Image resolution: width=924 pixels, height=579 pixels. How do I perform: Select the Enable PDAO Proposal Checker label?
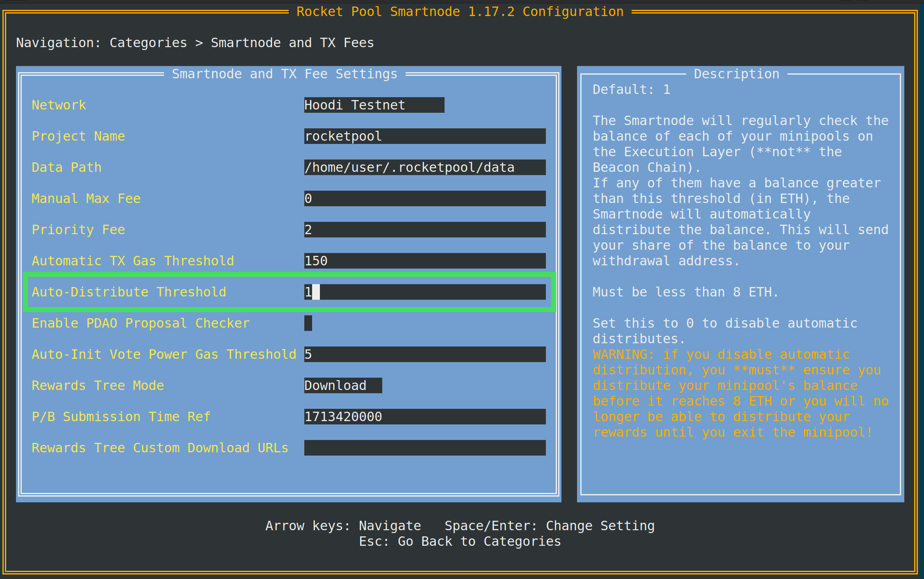tap(141, 323)
